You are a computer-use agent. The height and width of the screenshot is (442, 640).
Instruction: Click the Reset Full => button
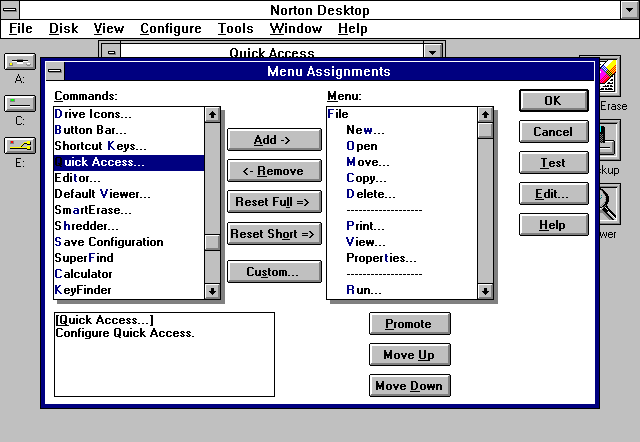point(274,202)
